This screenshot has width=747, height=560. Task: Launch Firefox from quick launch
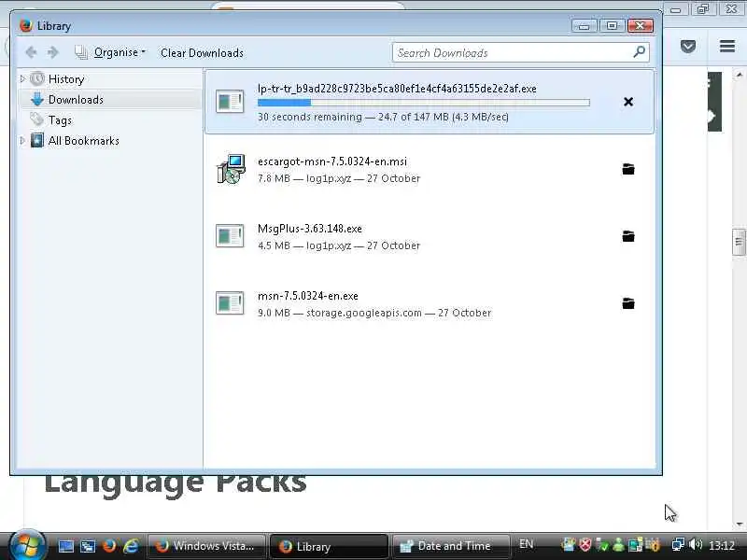click(109, 546)
